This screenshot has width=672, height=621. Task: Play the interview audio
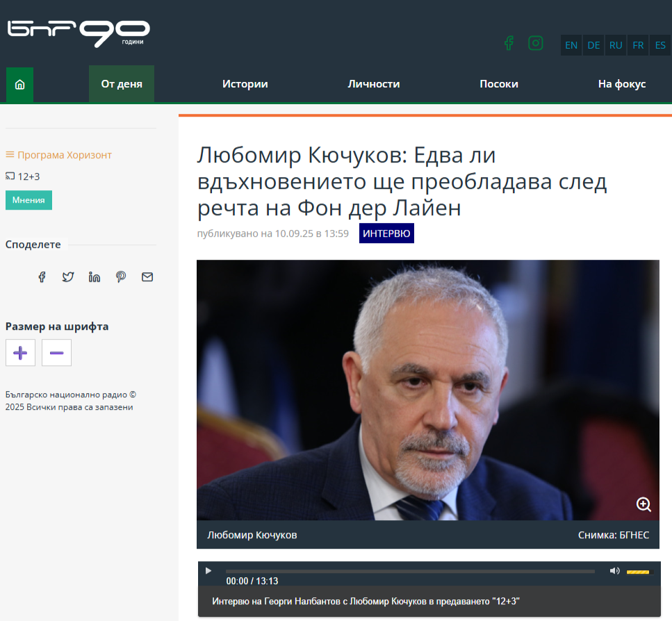pyautogui.click(x=208, y=570)
